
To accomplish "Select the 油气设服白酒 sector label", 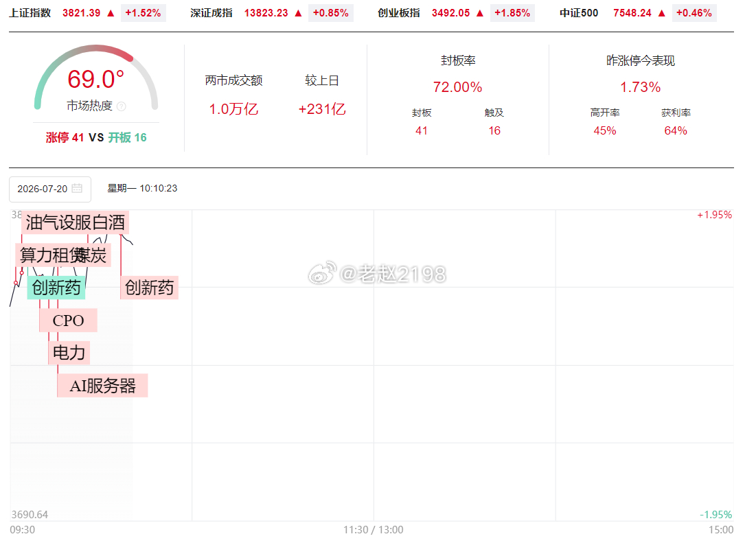I will 76,222.
